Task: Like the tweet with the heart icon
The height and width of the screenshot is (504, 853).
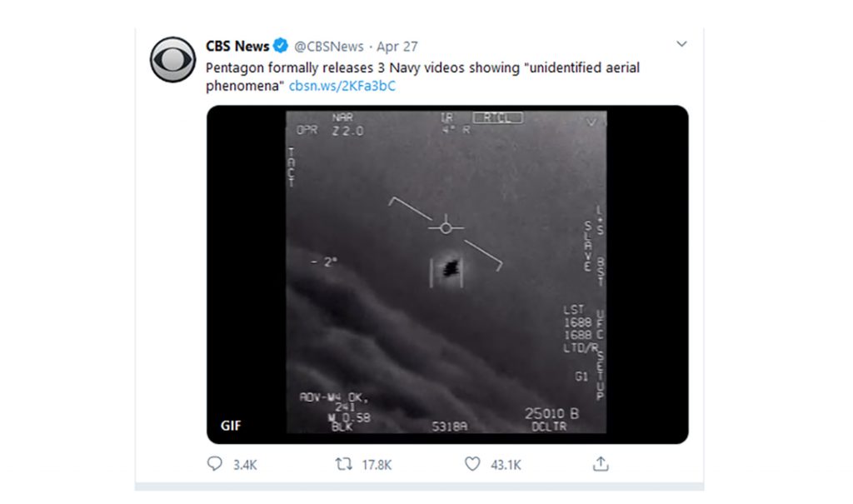Action: point(472,465)
